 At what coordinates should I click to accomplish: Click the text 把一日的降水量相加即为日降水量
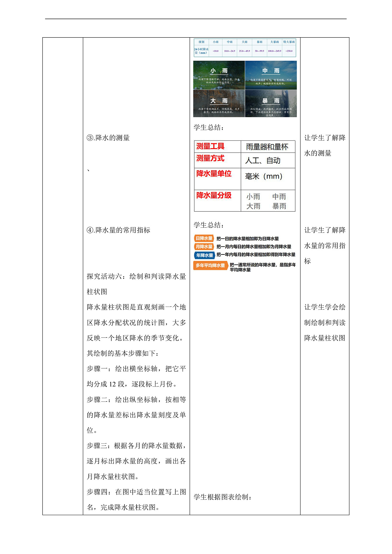pos(248,239)
